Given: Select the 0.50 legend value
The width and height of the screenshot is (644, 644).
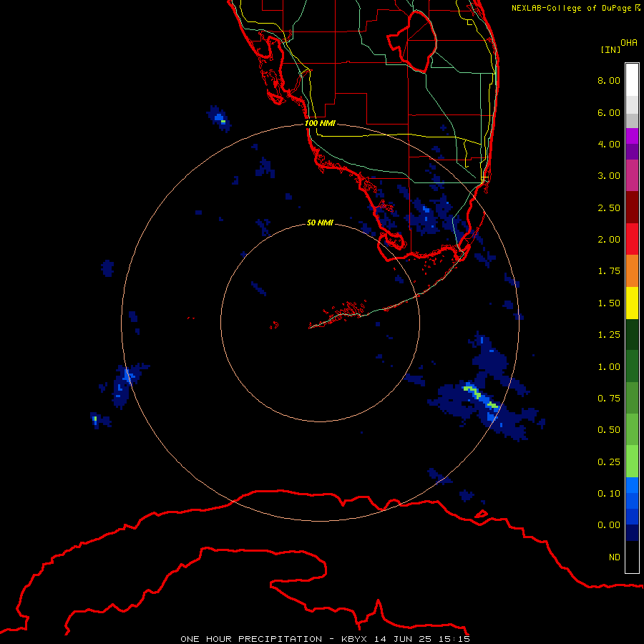Looking at the screenshot, I should [x=609, y=430].
